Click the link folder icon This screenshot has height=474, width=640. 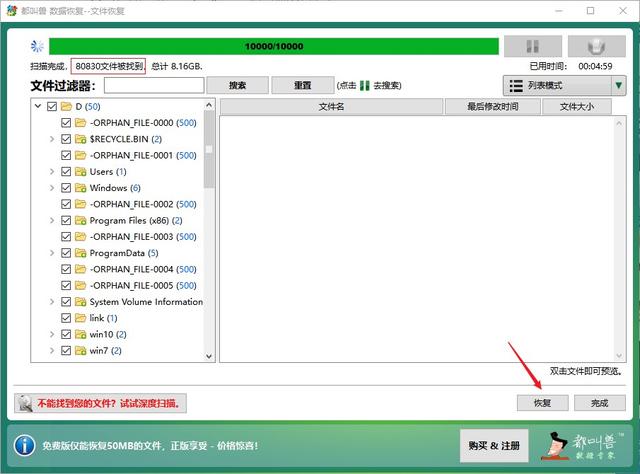[x=80, y=318]
